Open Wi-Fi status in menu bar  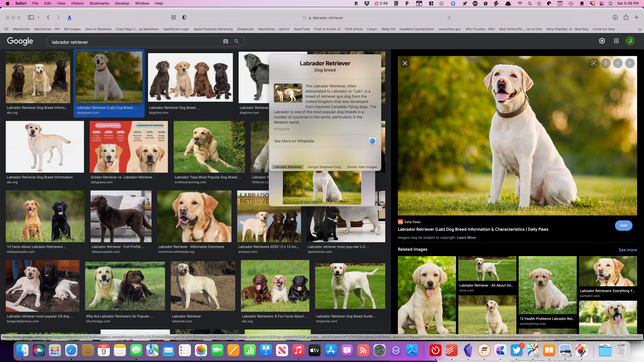[x=520, y=3]
